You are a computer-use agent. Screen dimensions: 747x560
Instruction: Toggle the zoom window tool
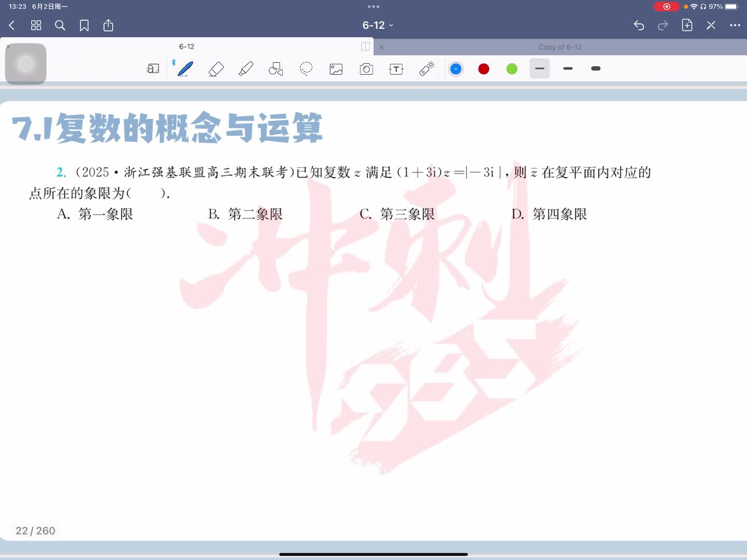(x=153, y=69)
